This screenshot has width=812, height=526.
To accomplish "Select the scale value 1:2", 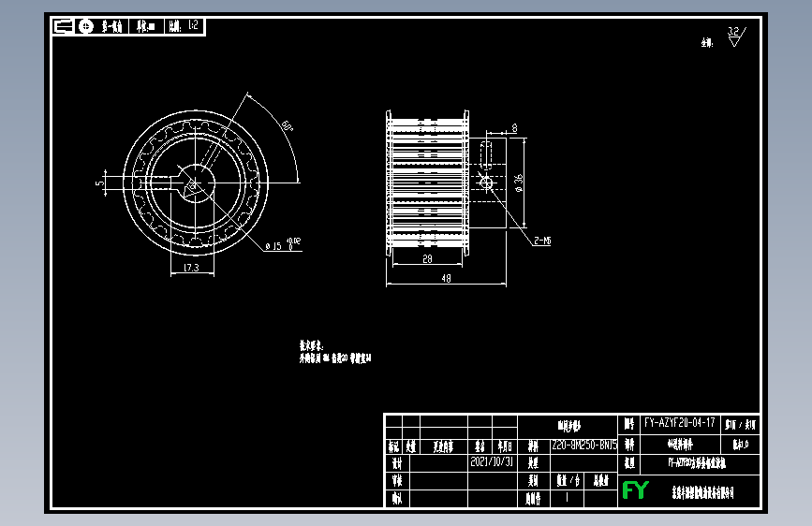I will point(193,25).
